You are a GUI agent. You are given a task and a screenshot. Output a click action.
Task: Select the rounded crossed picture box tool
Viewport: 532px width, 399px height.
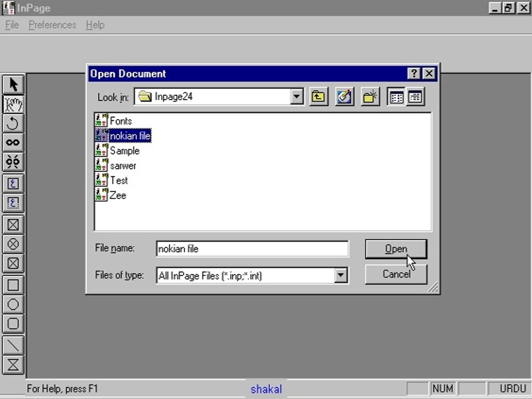[13, 263]
